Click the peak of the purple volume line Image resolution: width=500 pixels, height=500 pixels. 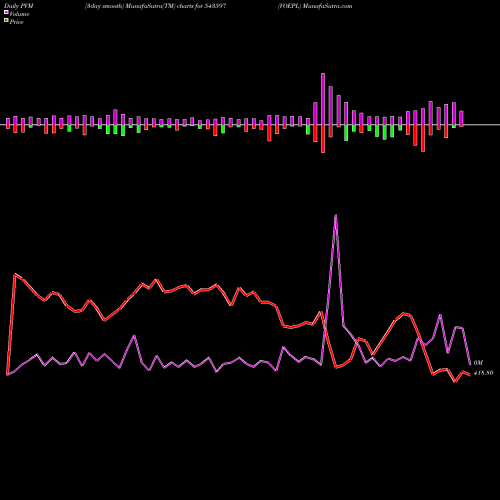pos(335,215)
